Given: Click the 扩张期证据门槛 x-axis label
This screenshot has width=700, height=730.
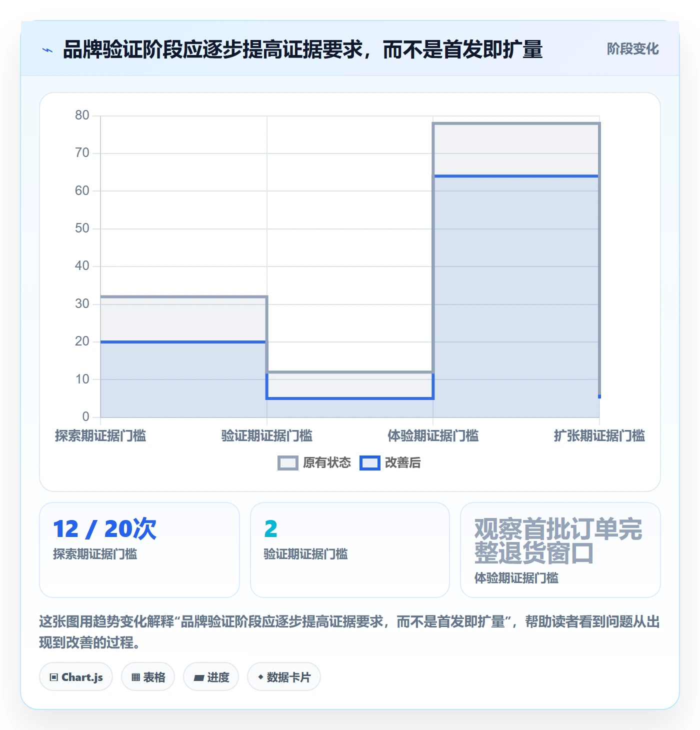Looking at the screenshot, I should point(599,436).
